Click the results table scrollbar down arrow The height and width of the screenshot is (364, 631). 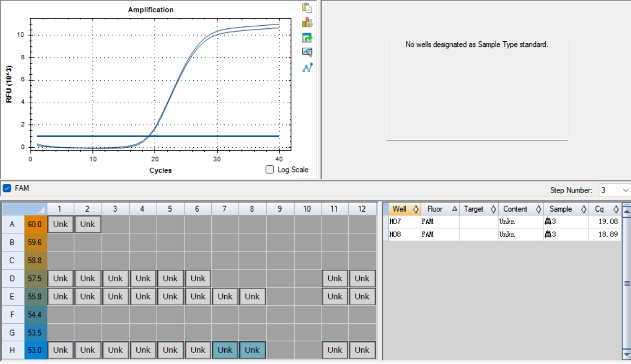coord(626,355)
